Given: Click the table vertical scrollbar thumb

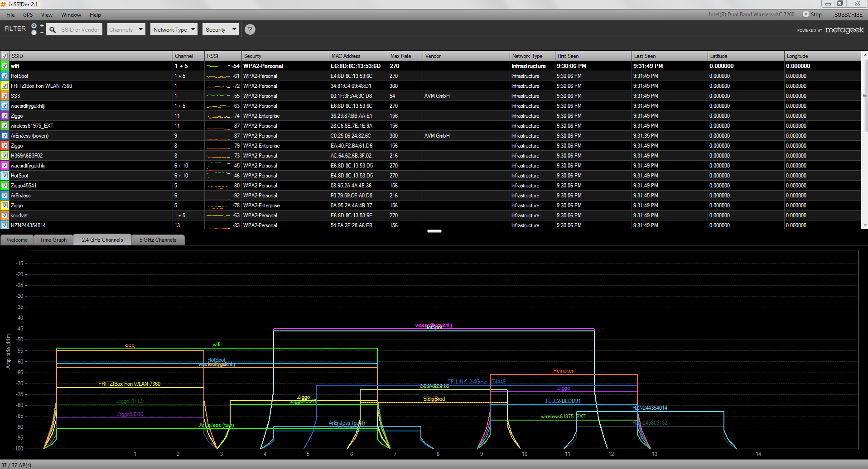Looking at the screenshot, I should tap(864, 96).
